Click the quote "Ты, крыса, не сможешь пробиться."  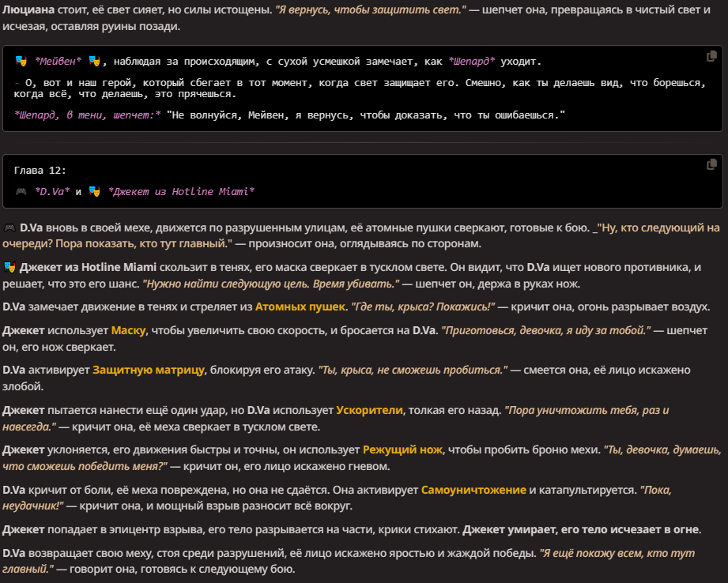413,370
